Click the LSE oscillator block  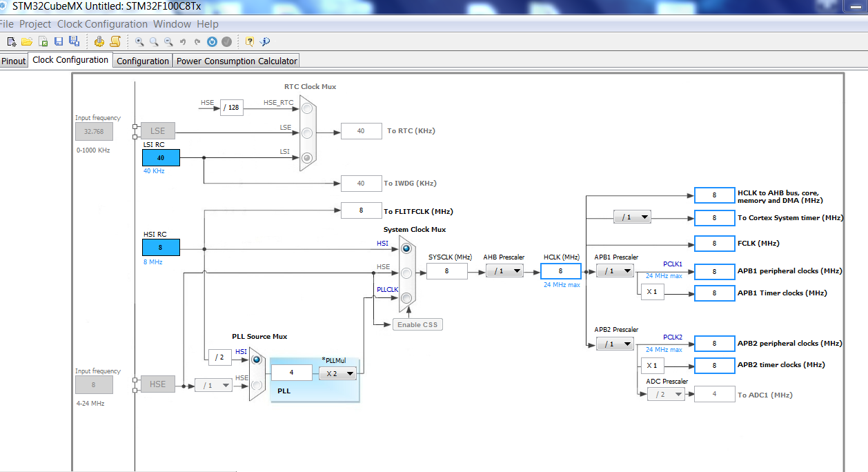point(158,130)
